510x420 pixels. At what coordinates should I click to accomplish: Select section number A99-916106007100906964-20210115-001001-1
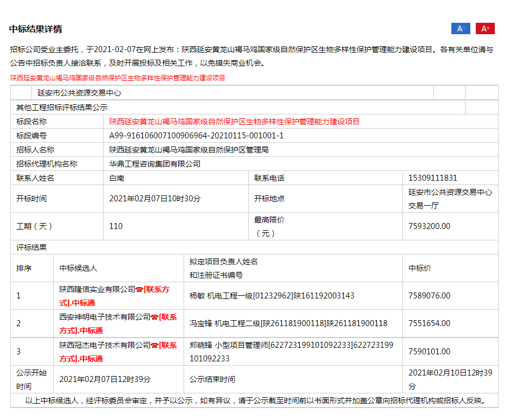(196, 136)
